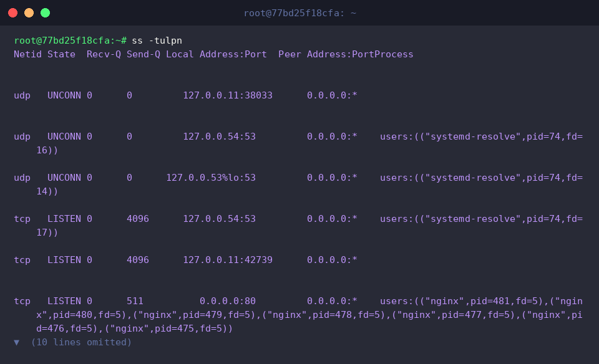Click the green maximize window button

[x=45, y=13]
